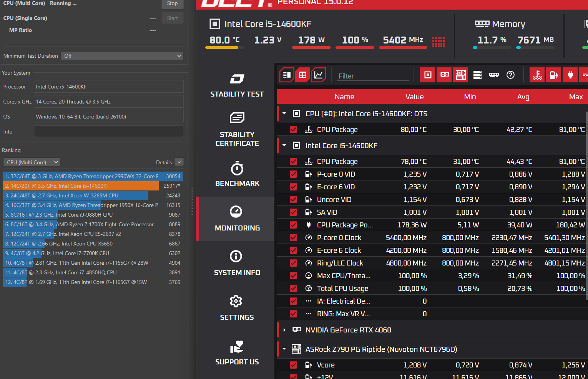
Task: Click the voltage icon on the P-core 0 VID row
Action: (308, 174)
